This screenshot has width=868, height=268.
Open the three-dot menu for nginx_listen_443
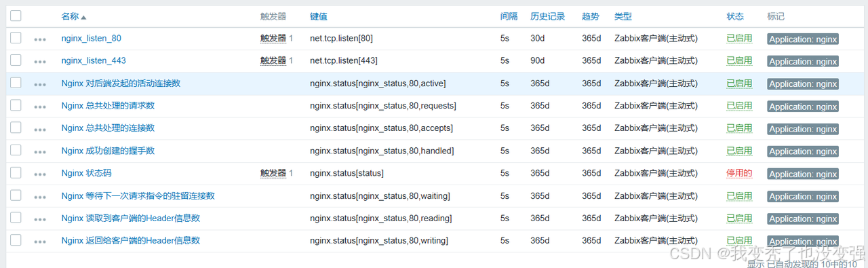[x=40, y=62]
